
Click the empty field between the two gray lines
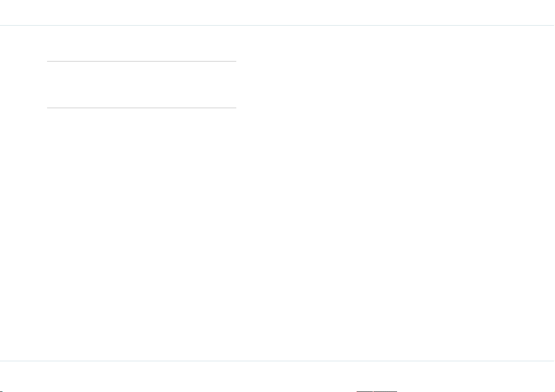click(x=142, y=85)
